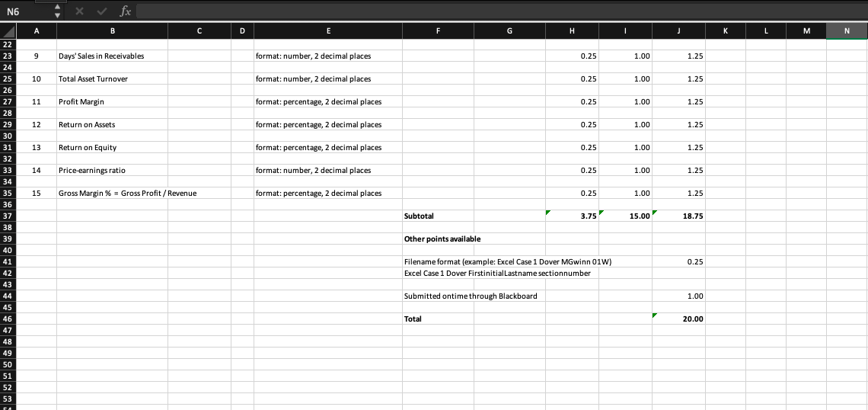Click the format note for Price-earnings ratio

(x=328, y=170)
